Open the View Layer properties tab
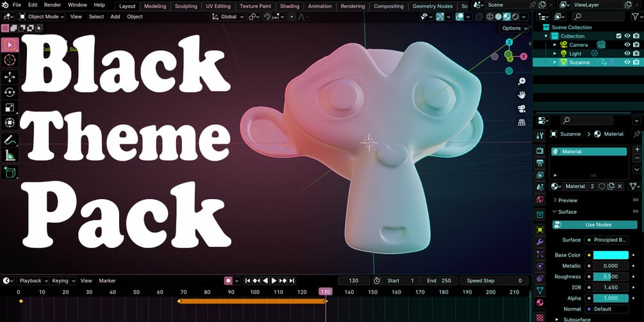The width and height of the screenshot is (644, 322). click(x=540, y=175)
